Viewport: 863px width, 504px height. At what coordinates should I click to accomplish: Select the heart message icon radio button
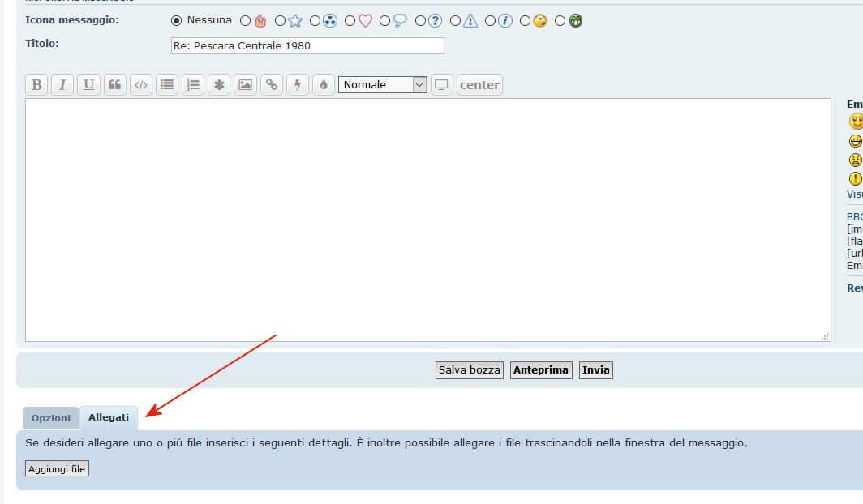tap(350, 21)
